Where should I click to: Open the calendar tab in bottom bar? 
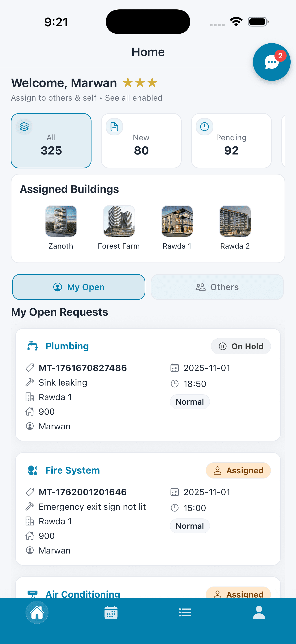coord(111,613)
